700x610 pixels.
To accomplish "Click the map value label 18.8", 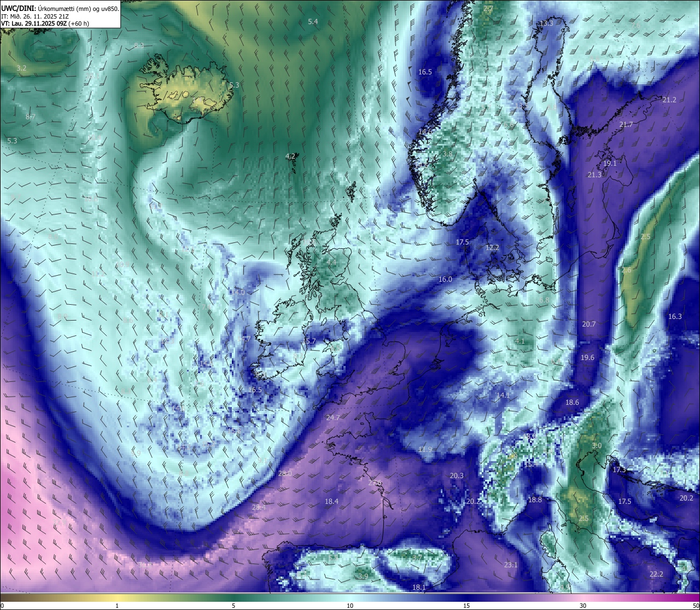I will (x=535, y=500).
